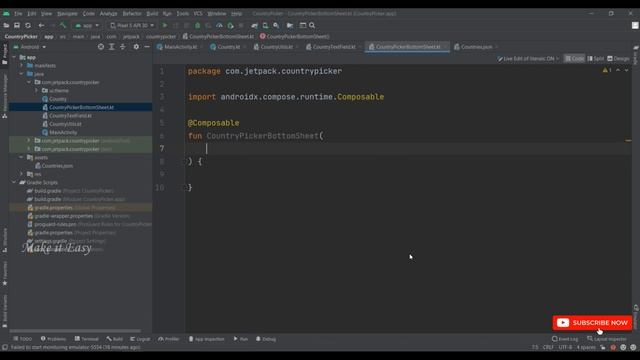This screenshot has height=360, width=640.
Task: Click Collapse All icon in Project panel
Action: click(122, 47)
